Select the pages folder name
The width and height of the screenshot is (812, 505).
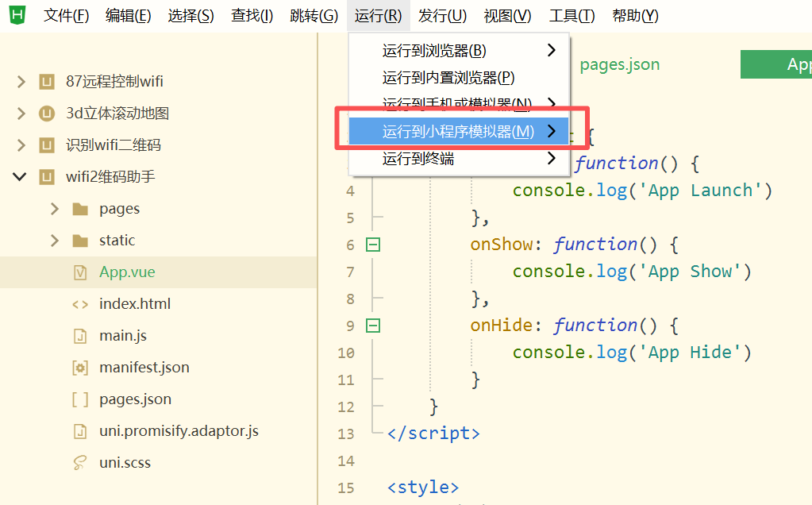click(120, 209)
